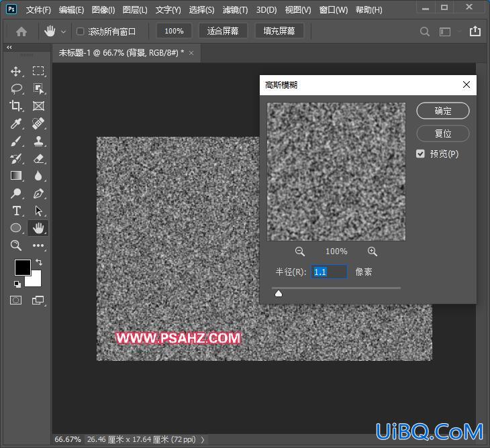Screen dimensions: 490x448
Task: Open Hand tool preset dropdown arrow
Action: tap(64, 32)
